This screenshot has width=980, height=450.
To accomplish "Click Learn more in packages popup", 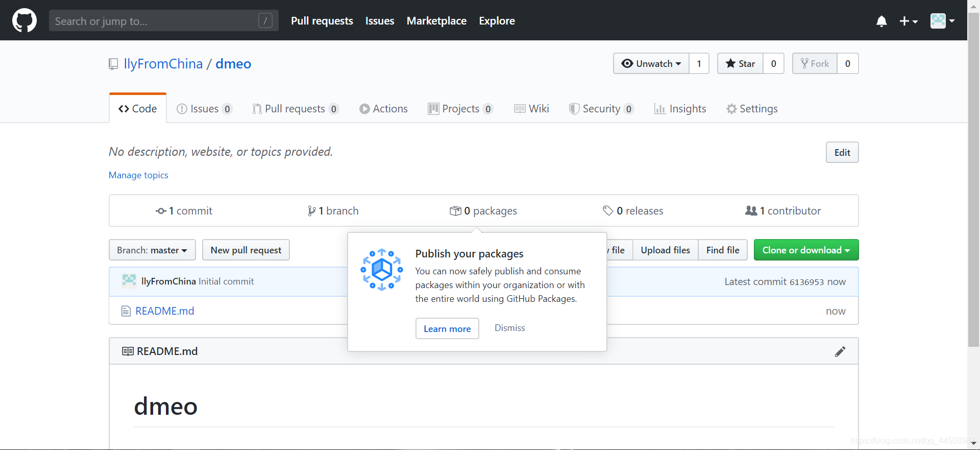I will (447, 328).
